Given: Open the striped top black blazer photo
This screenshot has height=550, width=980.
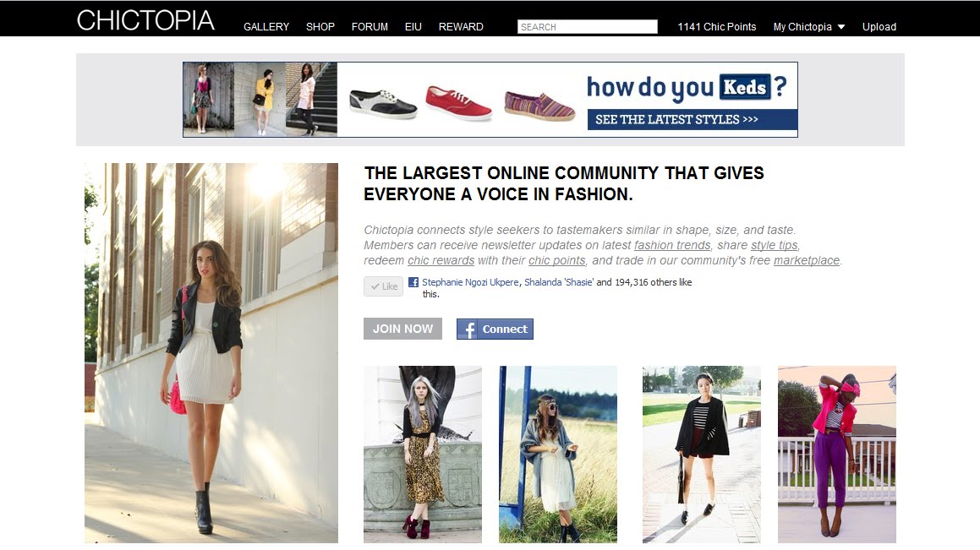Looking at the screenshot, I should pos(701,455).
